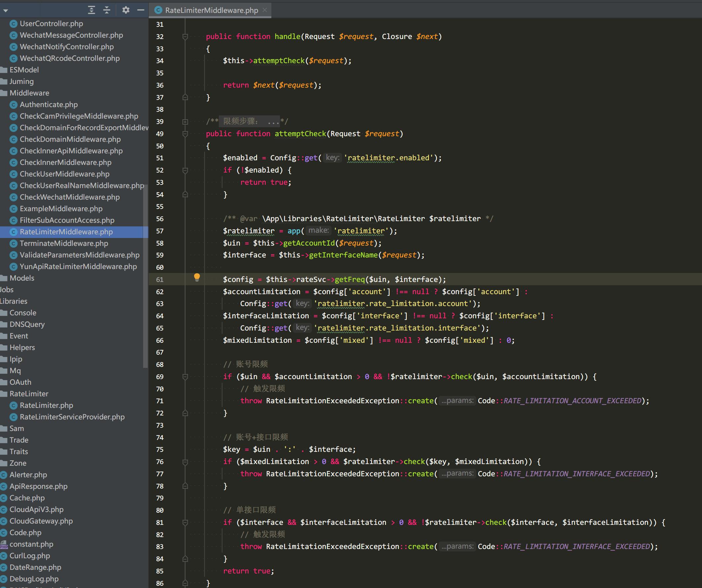
Task: Select the Juming folder
Action: (x=21, y=81)
